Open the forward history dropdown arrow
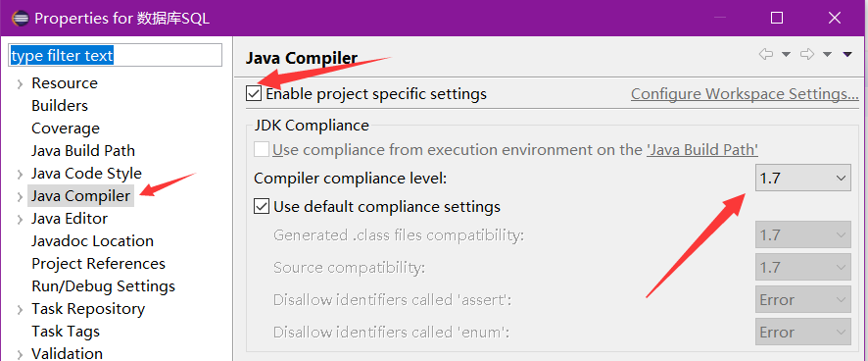The width and height of the screenshot is (868, 361). click(x=828, y=54)
